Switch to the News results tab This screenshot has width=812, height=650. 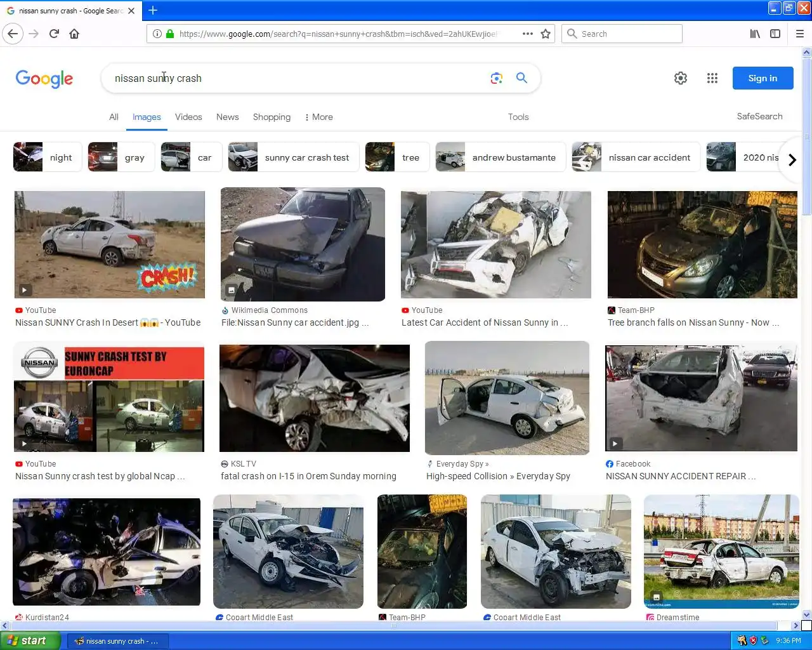click(227, 117)
